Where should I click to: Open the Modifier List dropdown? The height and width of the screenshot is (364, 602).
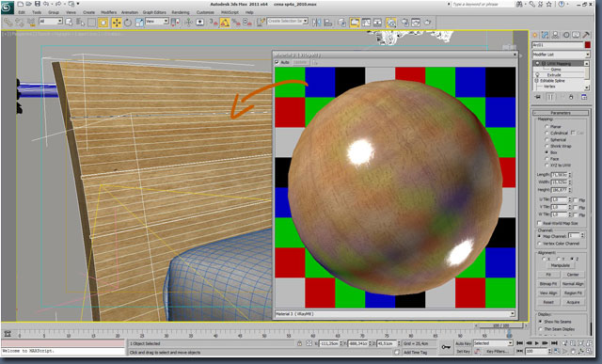pos(561,55)
